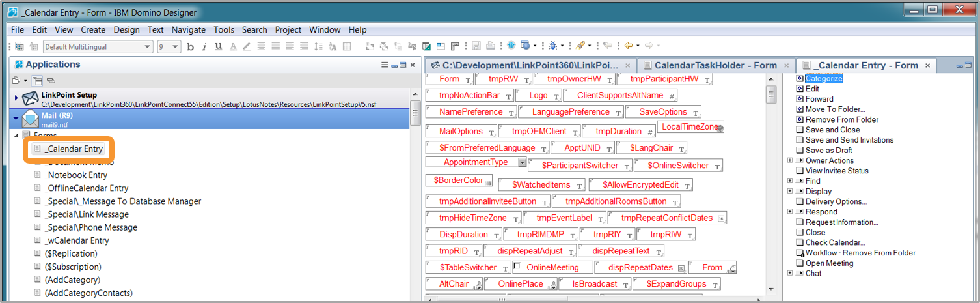Expand the LinkPoint Setup application tree

[x=16, y=98]
